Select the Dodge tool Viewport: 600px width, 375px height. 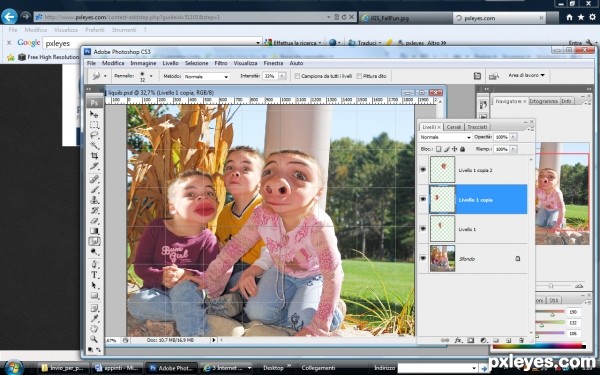(x=94, y=252)
